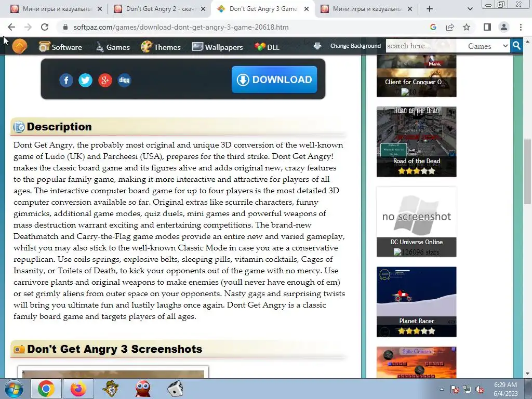
Task: Open the Road of the Dead game thumbnail
Action: (416, 141)
